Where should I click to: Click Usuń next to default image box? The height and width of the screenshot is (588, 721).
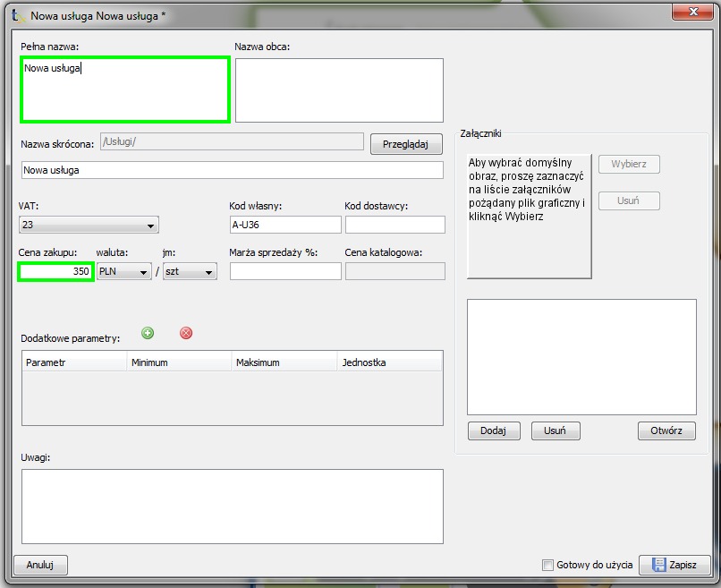pyautogui.click(x=629, y=200)
